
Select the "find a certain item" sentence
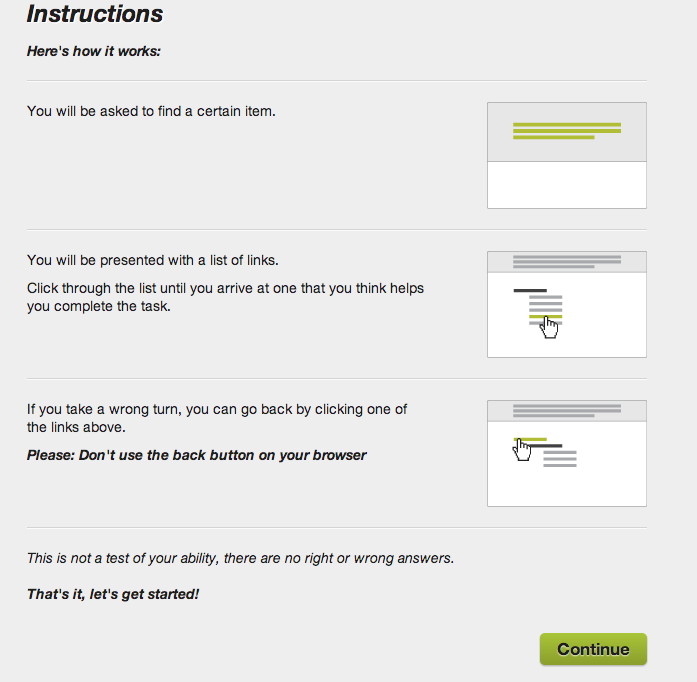tap(151, 111)
